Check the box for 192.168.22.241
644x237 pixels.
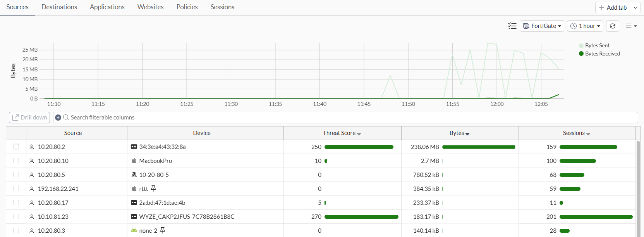(x=16, y=189)
